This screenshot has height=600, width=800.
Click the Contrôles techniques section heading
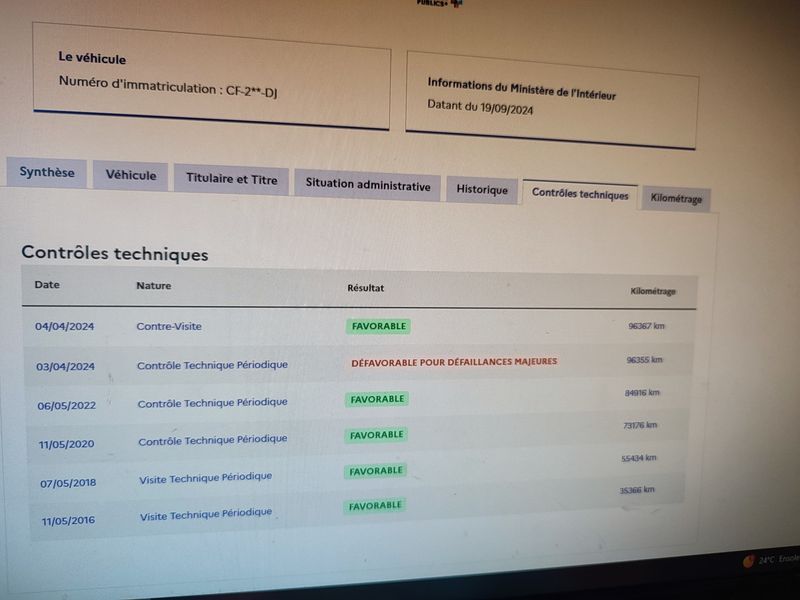[x=115, y=254]
